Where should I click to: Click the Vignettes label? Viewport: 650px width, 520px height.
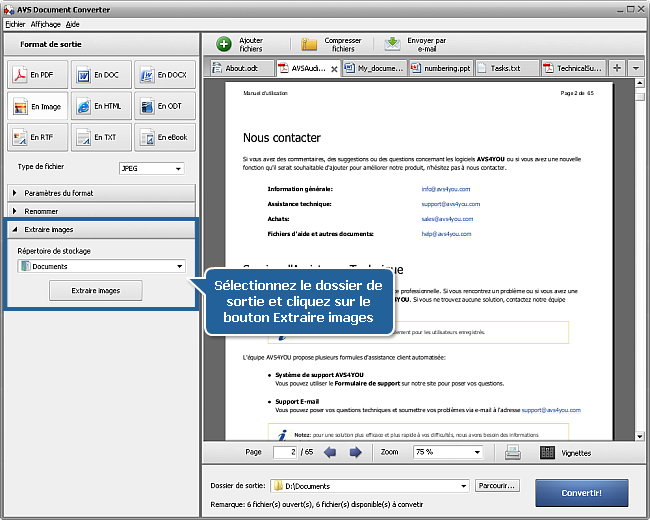(x=576, y=453)
